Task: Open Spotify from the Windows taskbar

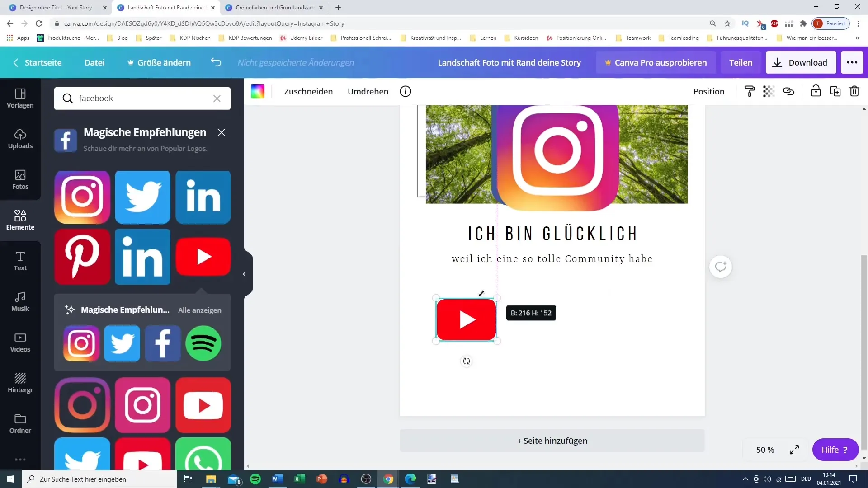Action: click(255, 479)
